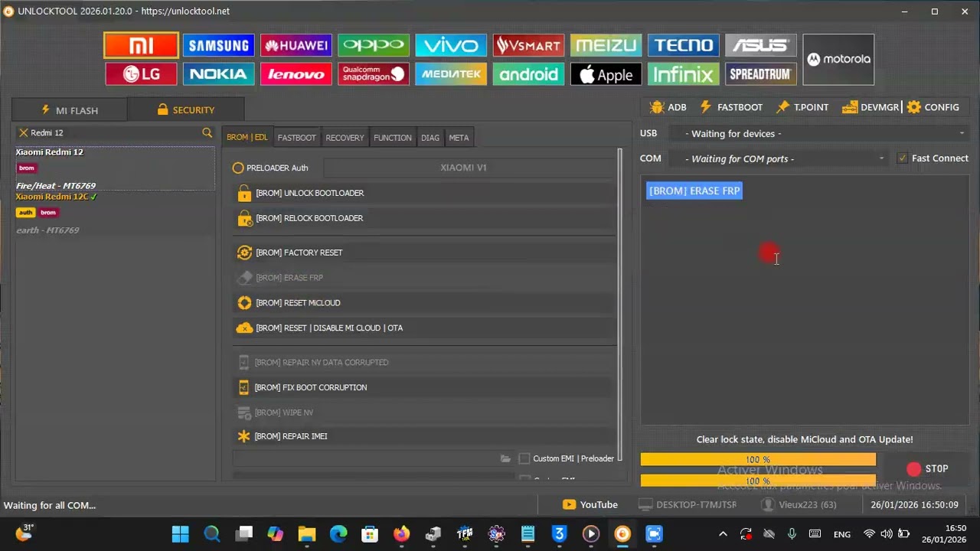This screenshot has height=551, width=980.
Task: Open the Apple brand section
Action: (x=606, y=74)
